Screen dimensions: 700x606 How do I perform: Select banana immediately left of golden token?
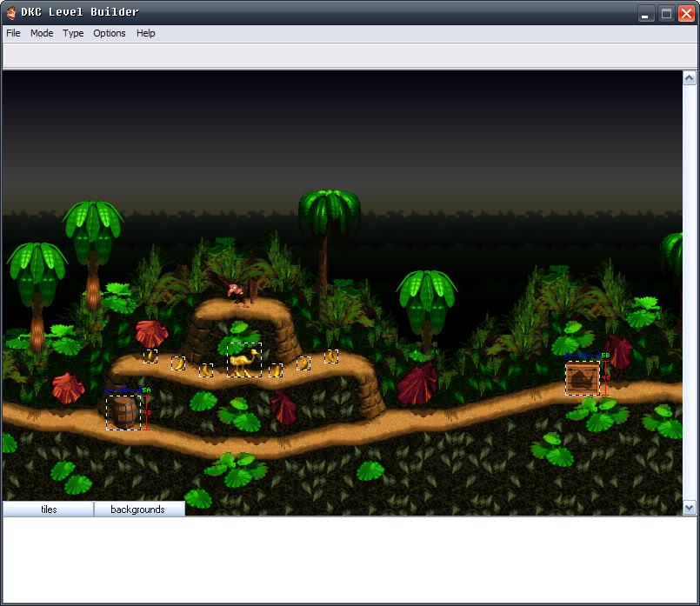pyautogui.click(x=206, y=370)
